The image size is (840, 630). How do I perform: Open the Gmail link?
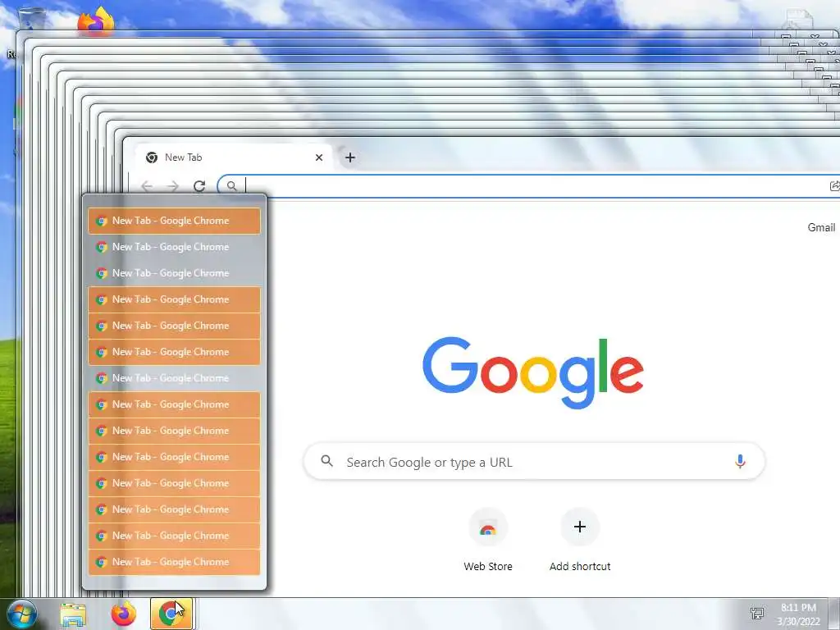820,227
